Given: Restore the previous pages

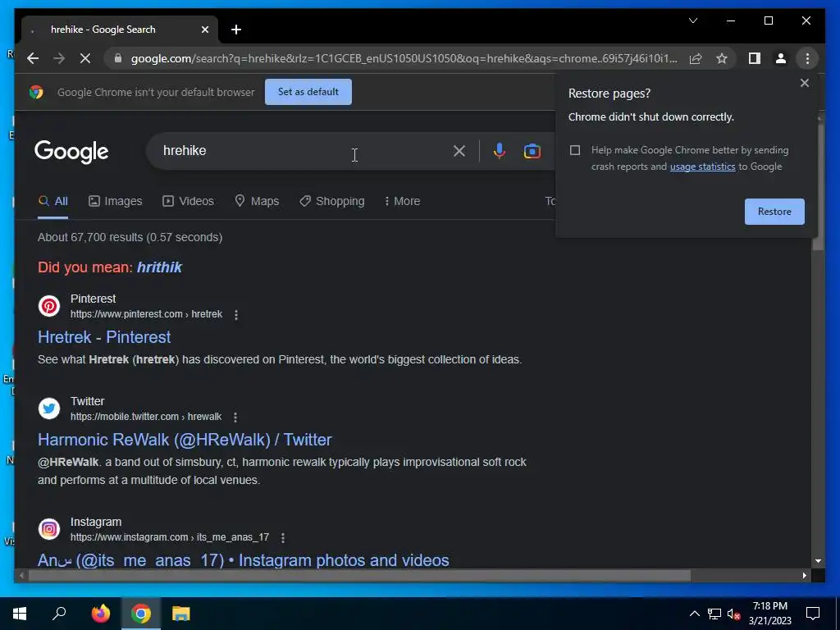Looking at the screenshot, I should point(774,212).
